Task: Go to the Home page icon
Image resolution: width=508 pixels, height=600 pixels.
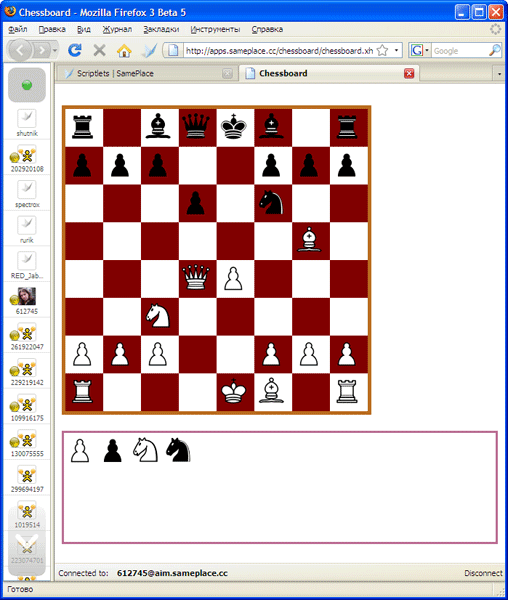Action: [x=124, y=50]
